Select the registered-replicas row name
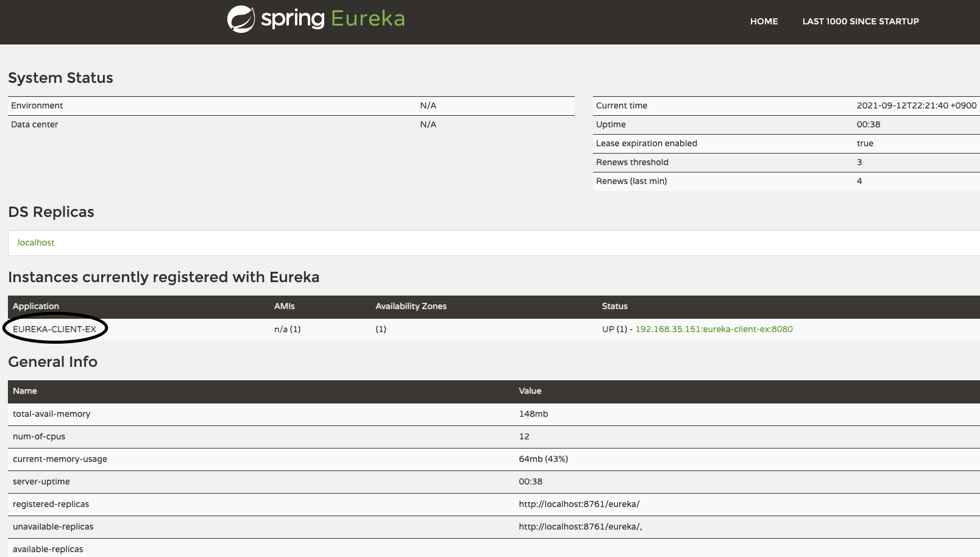This screenshot has height=557, width=980. pos(51,504)
